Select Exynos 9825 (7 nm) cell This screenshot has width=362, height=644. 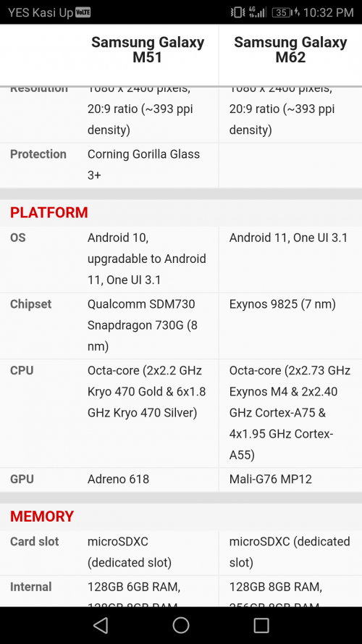282,304
